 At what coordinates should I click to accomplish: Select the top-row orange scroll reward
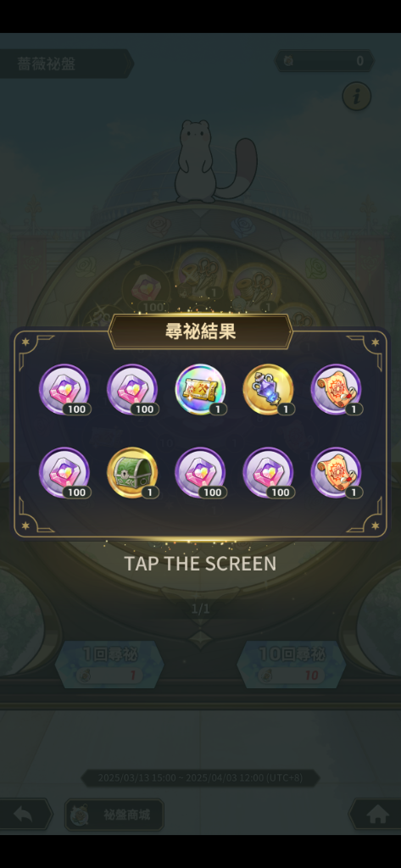coord(337,389)
